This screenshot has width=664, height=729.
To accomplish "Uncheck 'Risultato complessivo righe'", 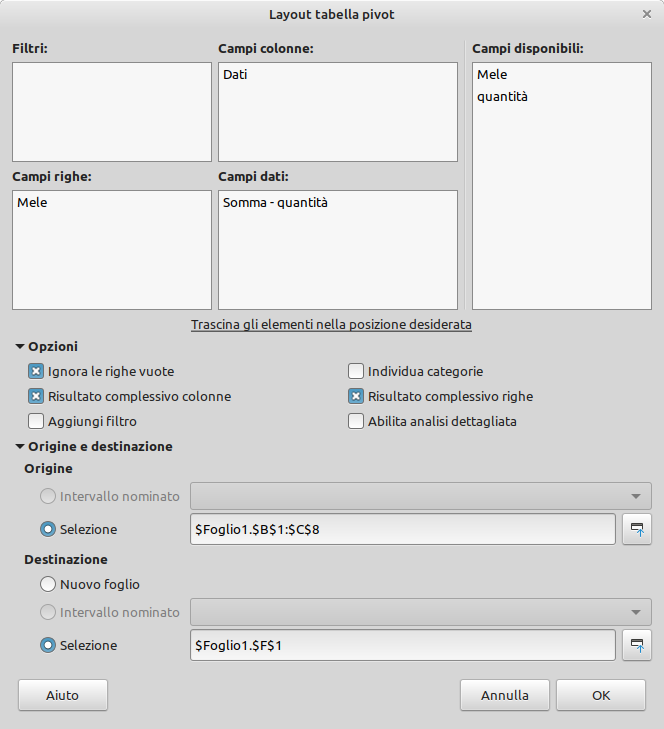I will point(356,396).
